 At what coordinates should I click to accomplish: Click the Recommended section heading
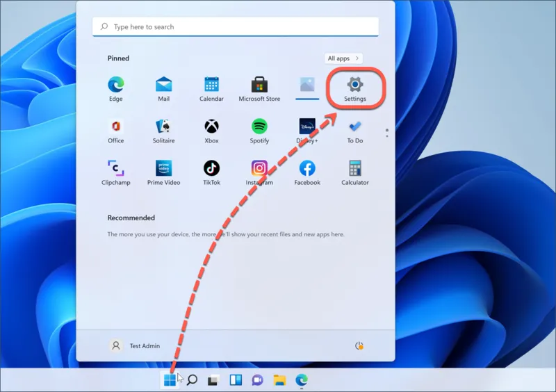131,218
